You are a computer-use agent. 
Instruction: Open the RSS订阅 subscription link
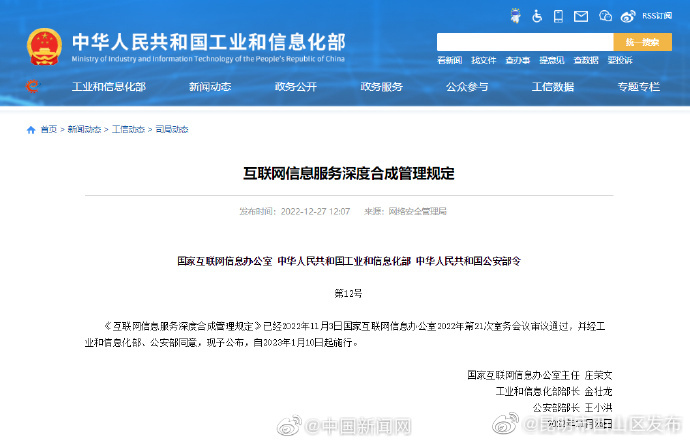coord(657,16)
